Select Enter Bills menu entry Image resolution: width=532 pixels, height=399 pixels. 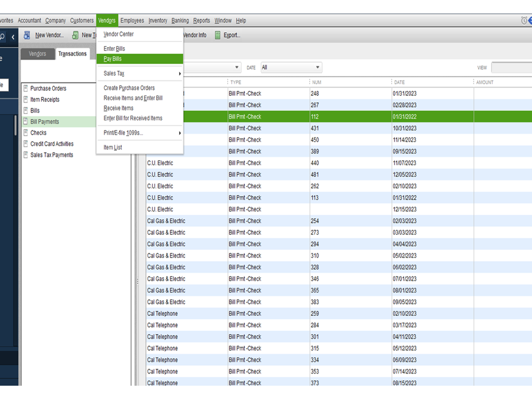[x=114, y=49]
